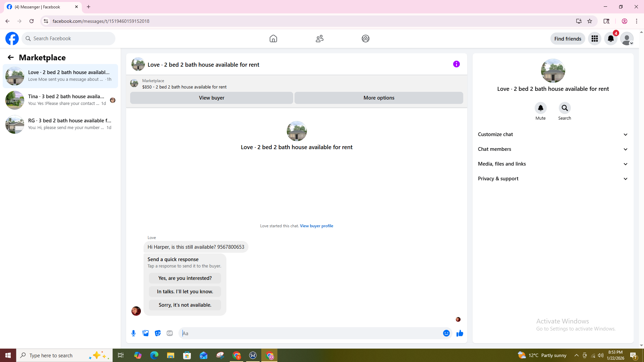The height and width of the screenshot is (362, 644).
Task: Go to Home feed icon
Action: coord(273,39)
